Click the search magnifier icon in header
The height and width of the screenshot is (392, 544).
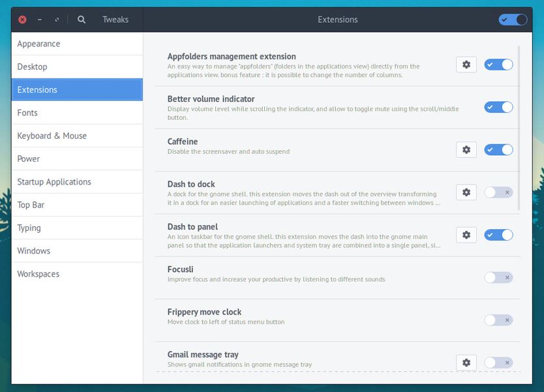[x=82, y=20]
